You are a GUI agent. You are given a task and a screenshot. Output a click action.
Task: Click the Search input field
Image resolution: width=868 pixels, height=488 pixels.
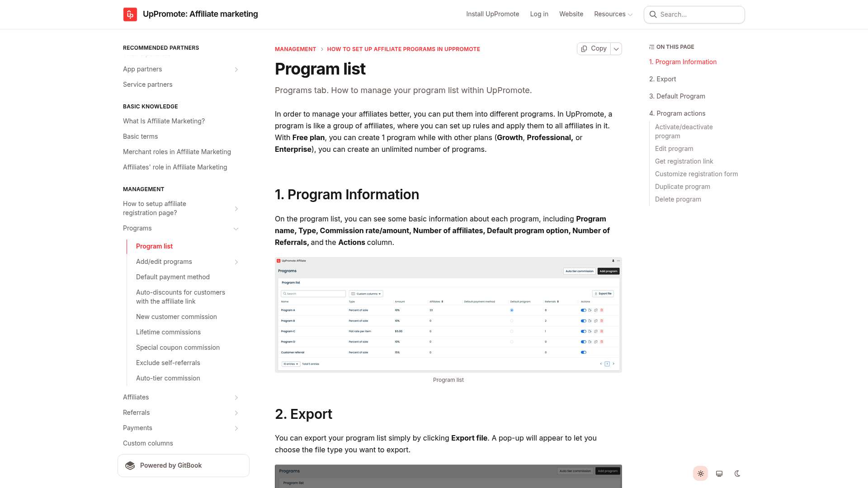click(694, 14)
